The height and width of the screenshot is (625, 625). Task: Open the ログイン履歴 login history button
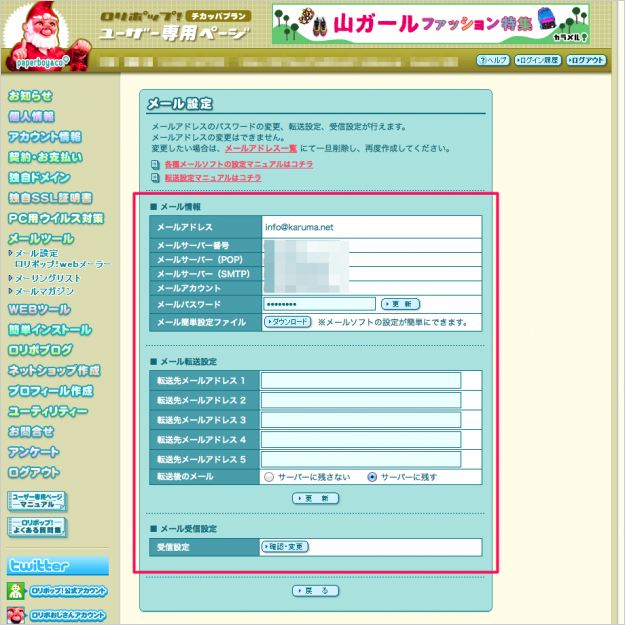538,60
